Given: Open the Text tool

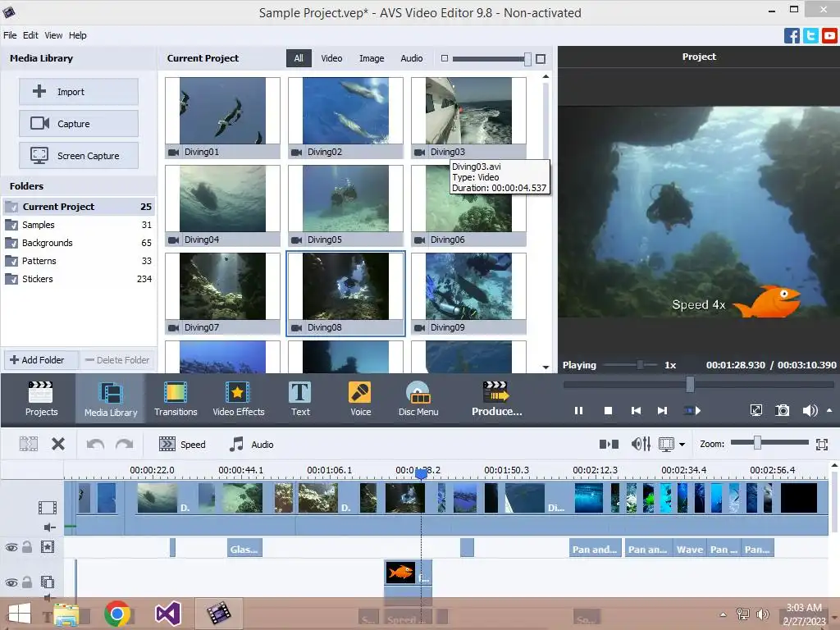Looking at the screenshot, I should [x=300, y=399].
